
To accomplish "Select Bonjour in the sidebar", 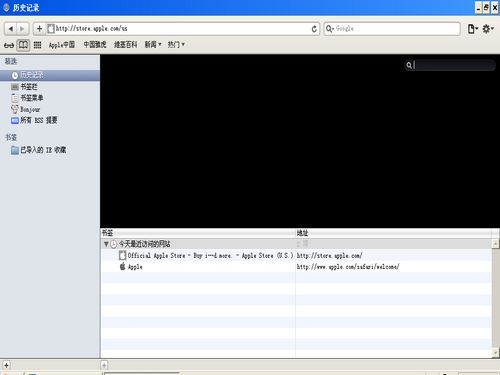I will 50,109.
